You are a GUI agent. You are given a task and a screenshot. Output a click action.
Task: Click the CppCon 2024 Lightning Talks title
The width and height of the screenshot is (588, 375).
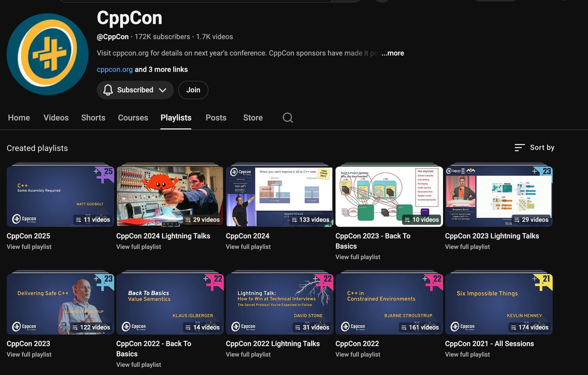163,236
